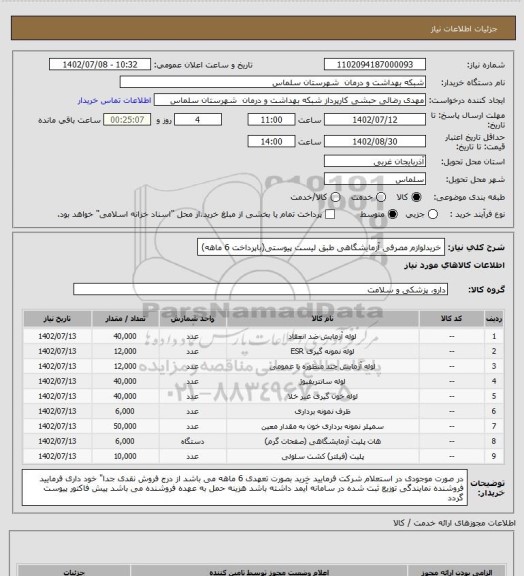The height and width of the screenshot is (576, 524).
Task: Click the جزئیات اطلاعات نیاز header bar
Action: point(263,28)
